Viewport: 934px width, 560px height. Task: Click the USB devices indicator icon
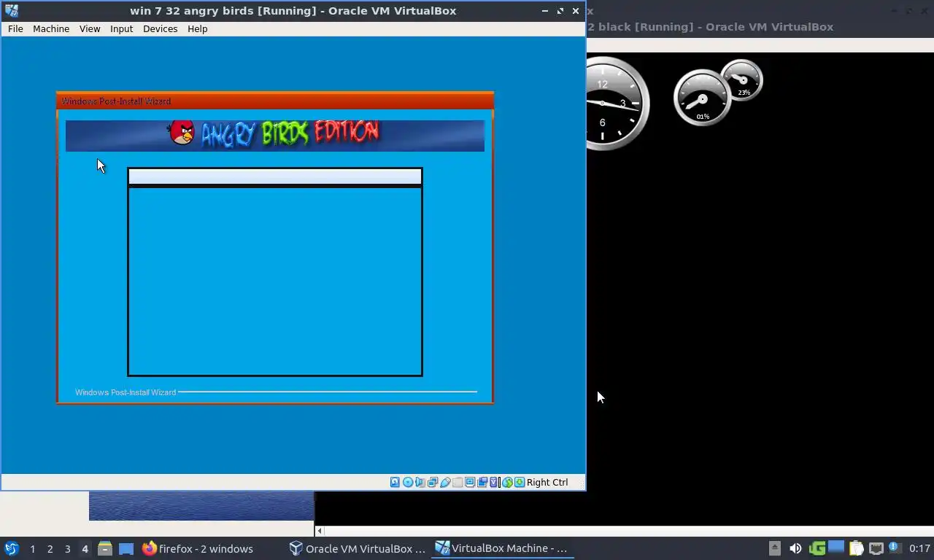tap(445, 482)
